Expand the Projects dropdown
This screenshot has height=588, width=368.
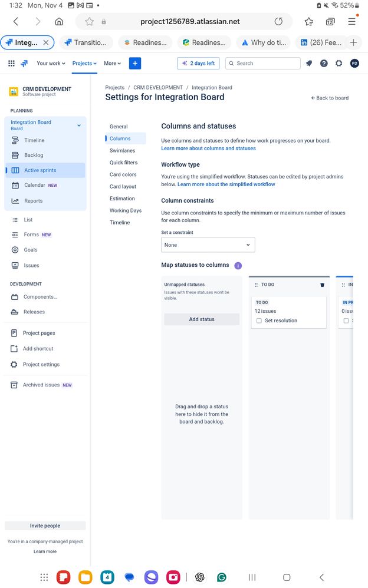[x=84, y=64]
